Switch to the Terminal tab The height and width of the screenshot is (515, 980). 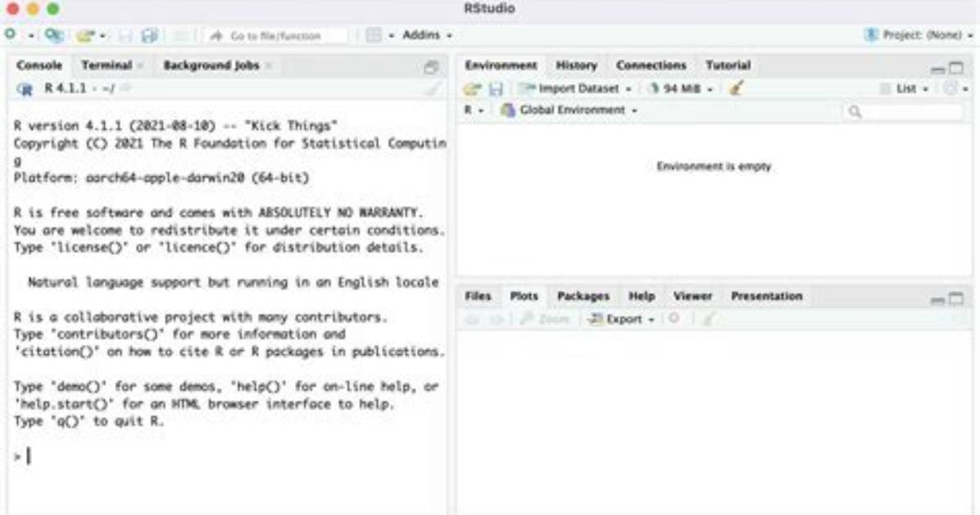[107, 65]
